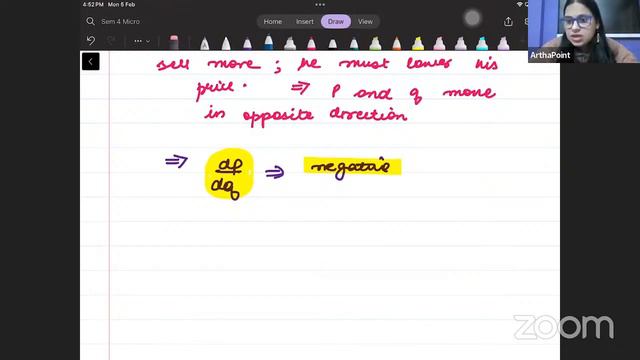The image size is (640, 360).
Task: Click the search magnifier icon
Action: pyautogui.click(x=90, y=21)
